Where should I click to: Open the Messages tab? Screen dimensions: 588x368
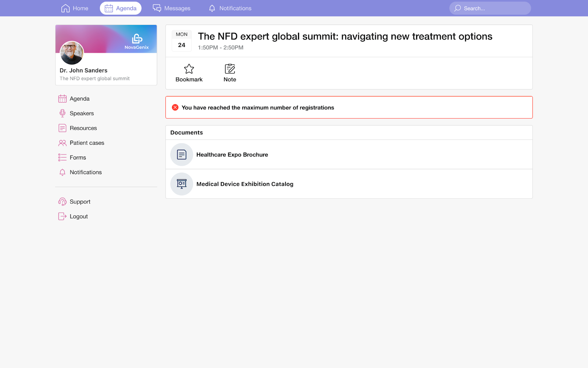click(x=172, y=8)
